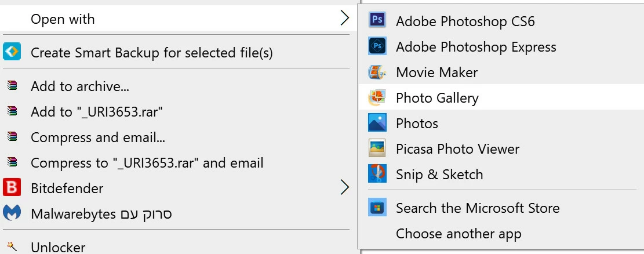The image size is (644, 254).
Task: Click the red Bitdefender B icon
Action: 12,188
